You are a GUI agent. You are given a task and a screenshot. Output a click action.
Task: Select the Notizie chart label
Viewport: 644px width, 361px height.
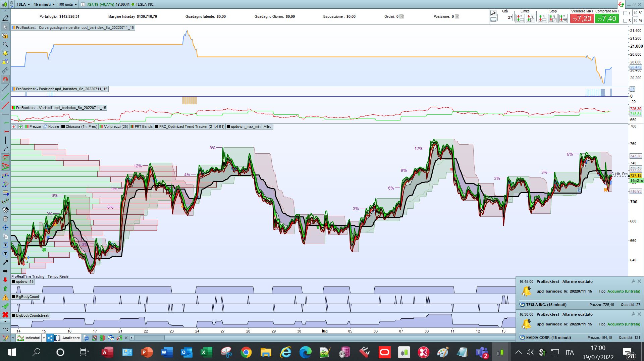click(x=51, y=126)
